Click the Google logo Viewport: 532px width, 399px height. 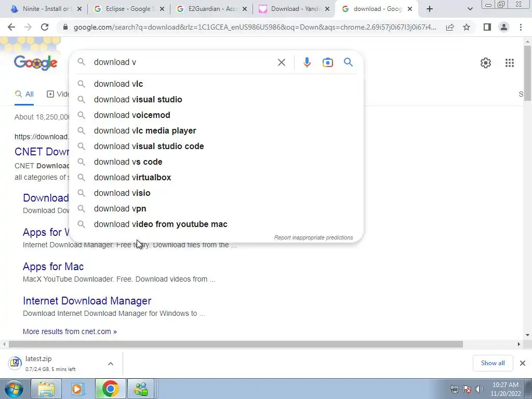click(36, 63)
